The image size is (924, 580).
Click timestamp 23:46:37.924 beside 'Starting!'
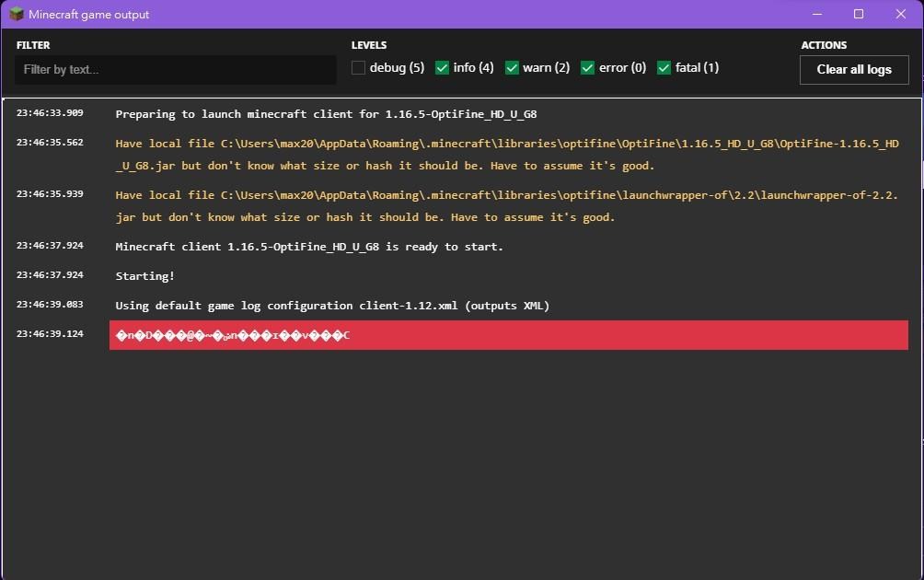50,274
